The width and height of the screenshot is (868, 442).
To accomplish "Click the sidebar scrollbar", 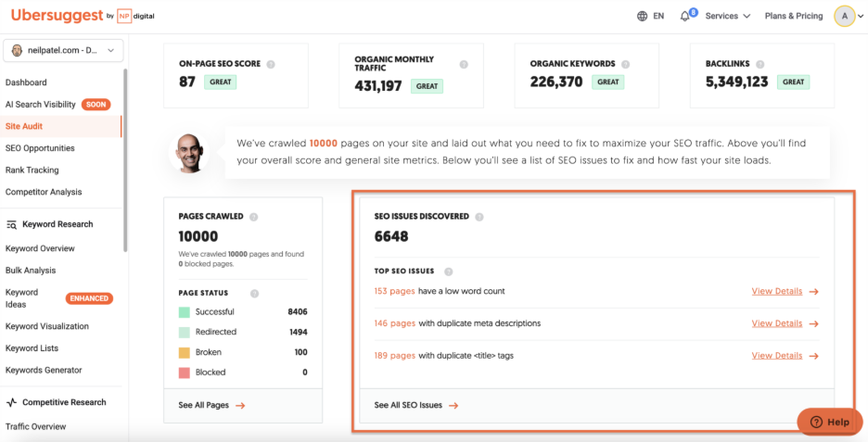I will [126, 160].
